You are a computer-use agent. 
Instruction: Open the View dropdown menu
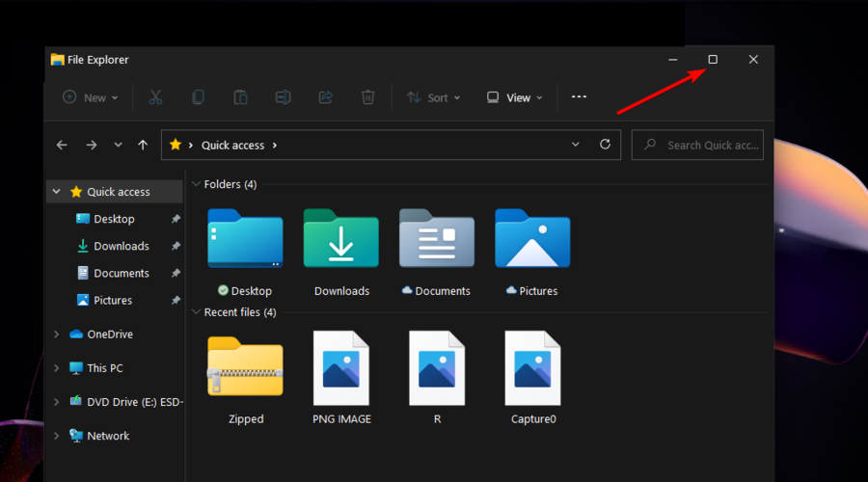click(x=515, y=98)
